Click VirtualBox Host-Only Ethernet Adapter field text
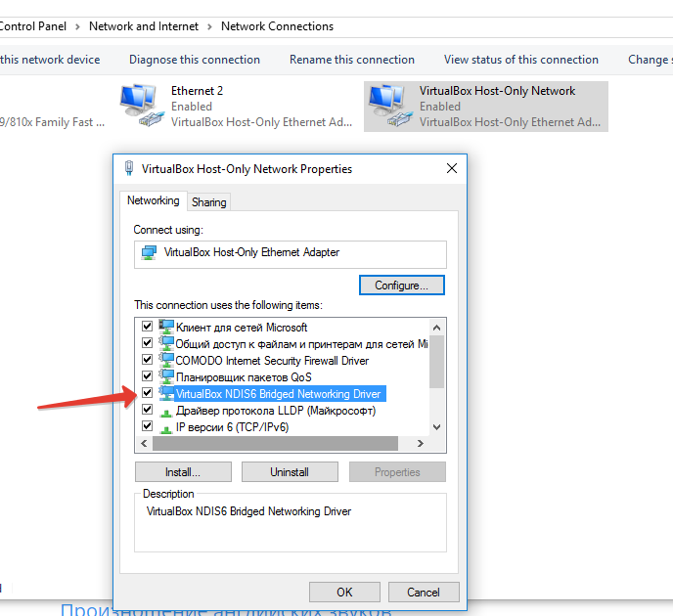Image resolution: width=673 pixels, height=616 pixels. [251, 252]
